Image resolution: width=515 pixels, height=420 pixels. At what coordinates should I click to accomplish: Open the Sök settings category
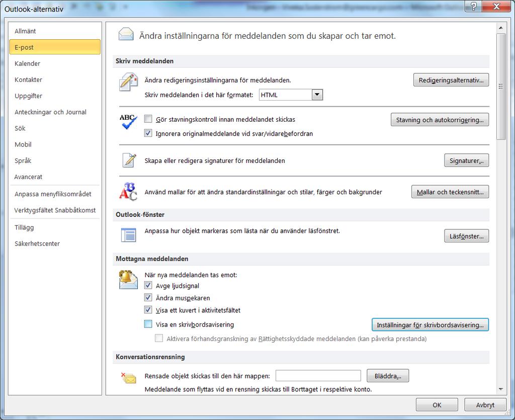point(55,128)
